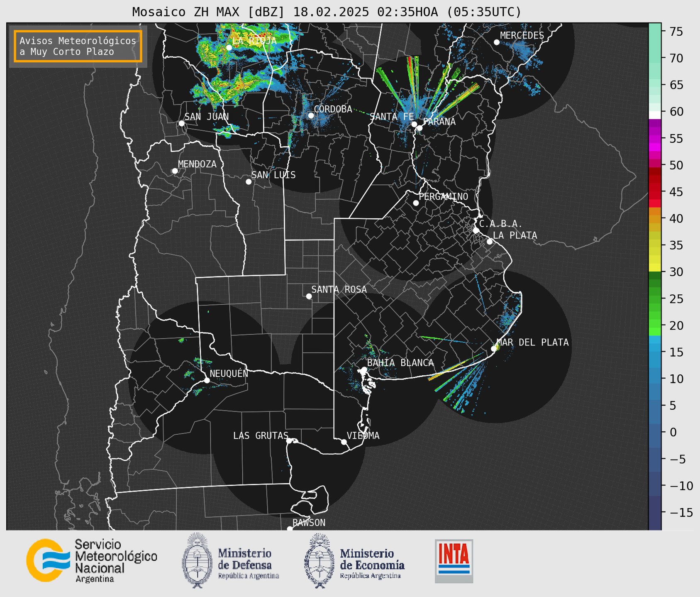Click the Ministerio de Defensa text

point(248,563)
